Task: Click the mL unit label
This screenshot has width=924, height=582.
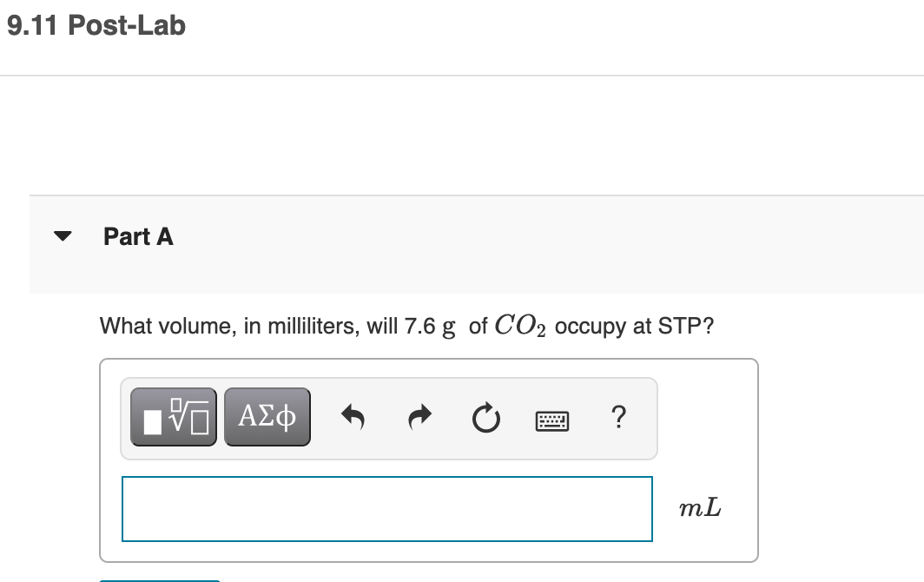Action: 700,508
